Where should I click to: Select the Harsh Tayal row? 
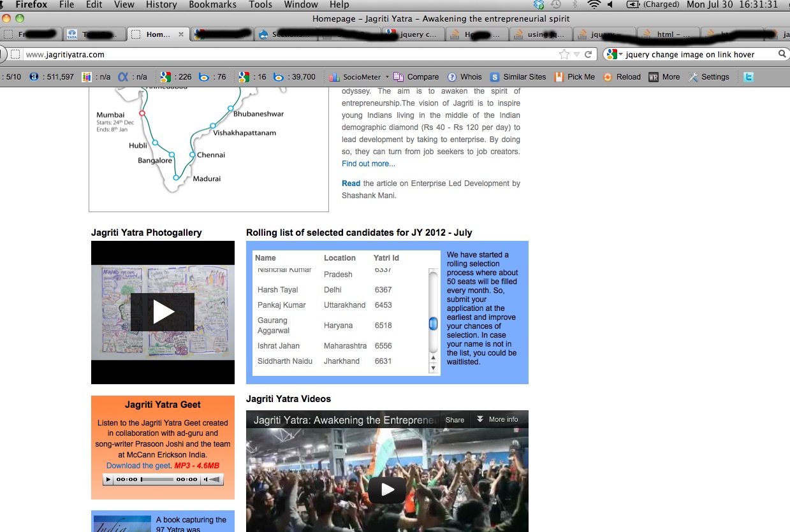coord(342,290)
